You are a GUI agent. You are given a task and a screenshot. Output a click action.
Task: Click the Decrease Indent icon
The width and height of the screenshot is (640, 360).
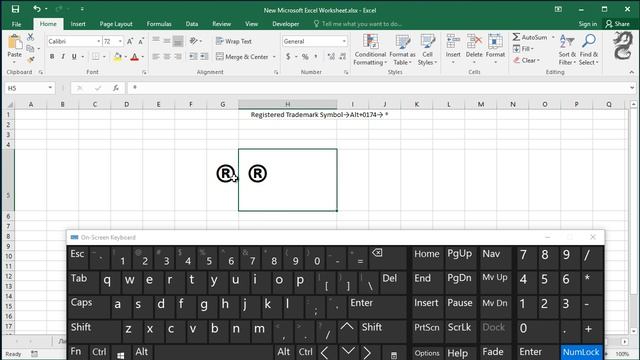[193, 57]
